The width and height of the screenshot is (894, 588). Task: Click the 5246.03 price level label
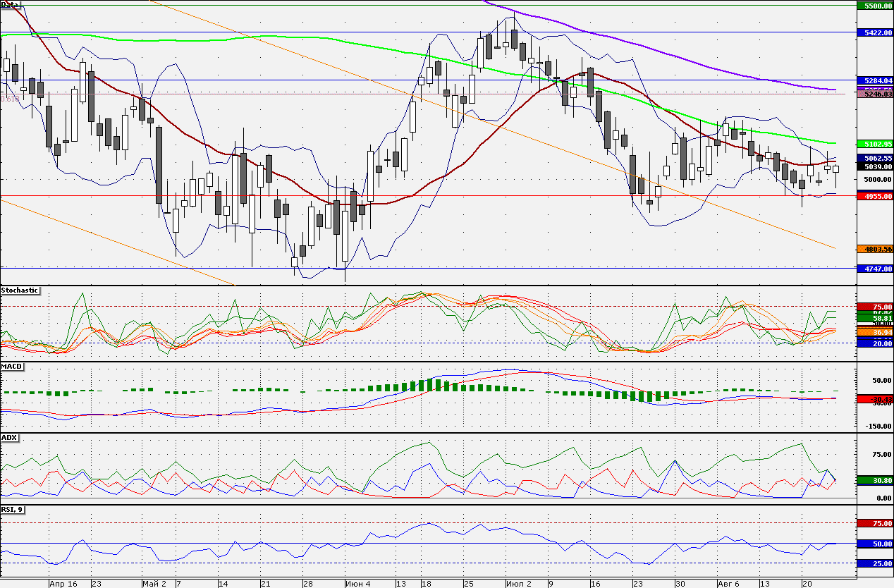(875, 93)
